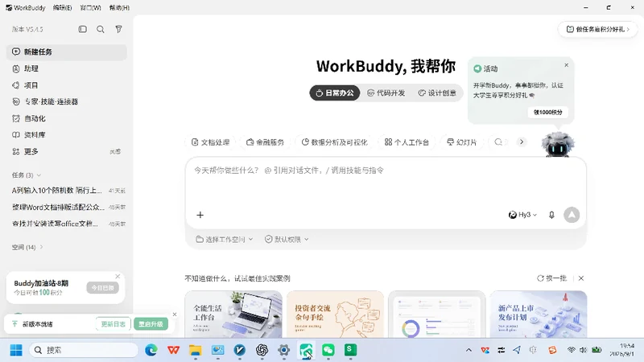
Task: Switch to 代码开发 tab
Action: 386,93
